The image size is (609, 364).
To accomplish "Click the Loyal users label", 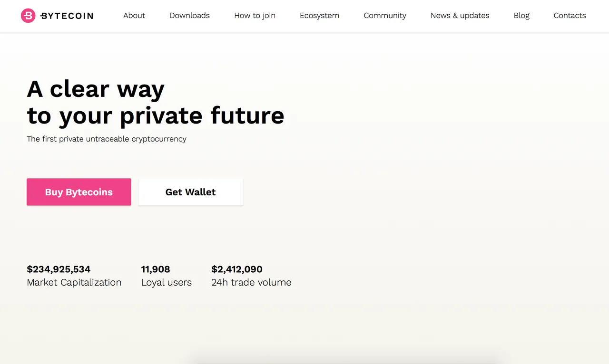I will (167, 282).
